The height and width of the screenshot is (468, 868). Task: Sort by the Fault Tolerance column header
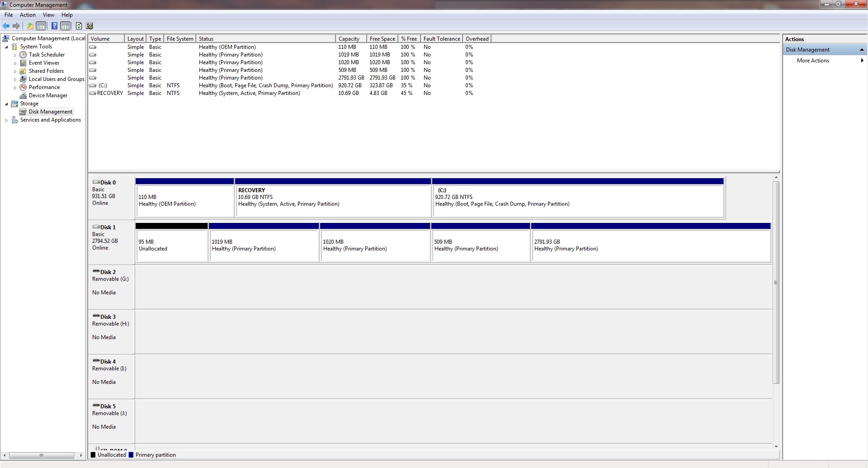point(442,39)
